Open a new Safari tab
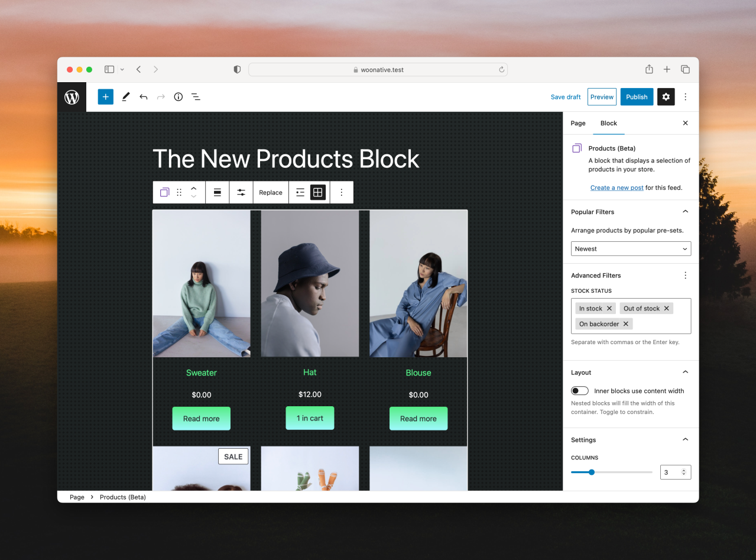Screen dimensions: 756x560 [667, 69]
